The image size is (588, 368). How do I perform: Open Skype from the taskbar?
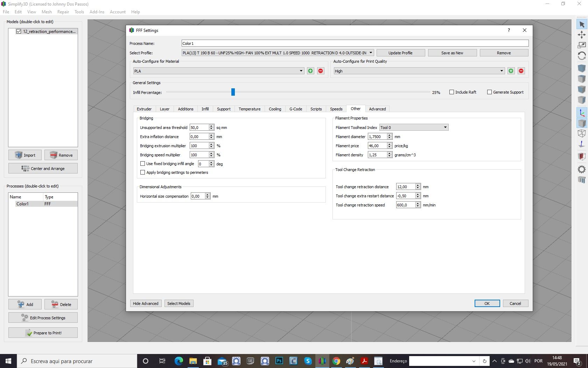[x=308, y=361]
